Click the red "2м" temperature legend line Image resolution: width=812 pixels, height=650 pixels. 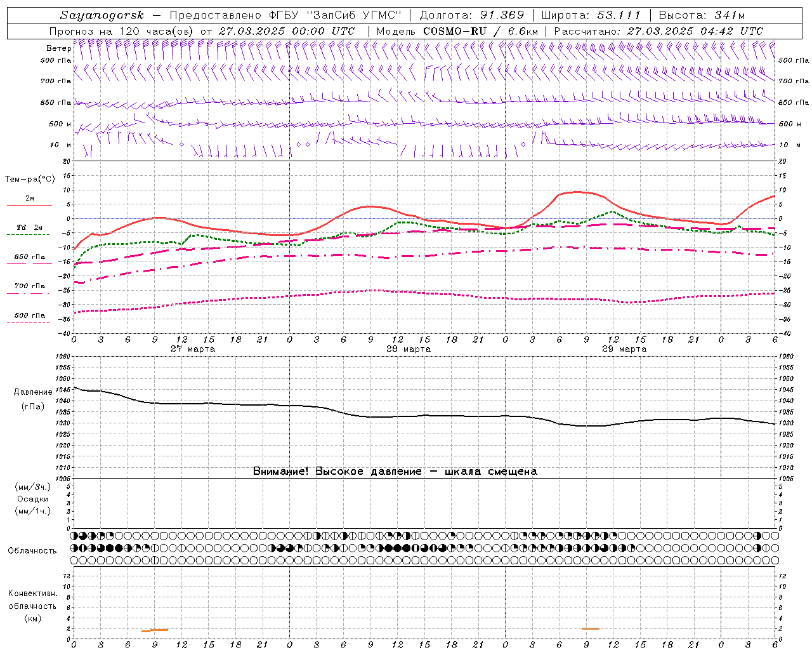point(29,205)
